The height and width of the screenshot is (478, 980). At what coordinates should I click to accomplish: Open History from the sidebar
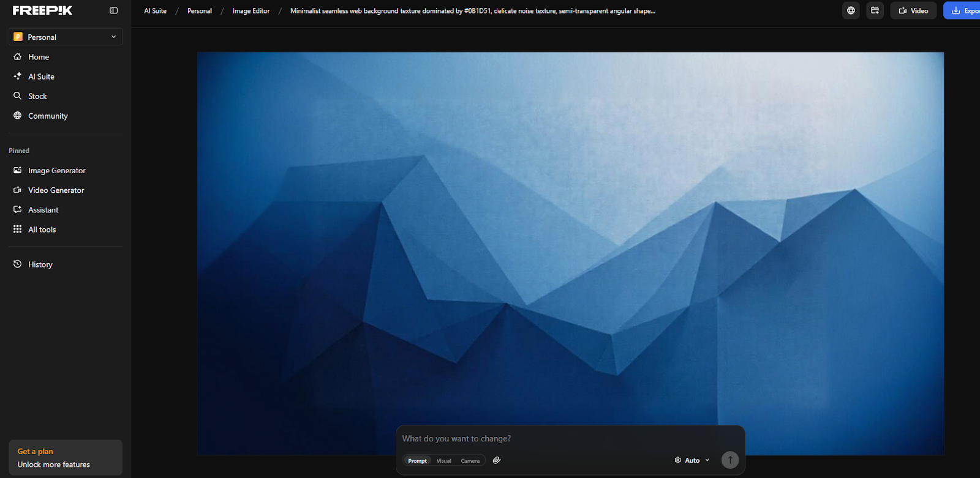tap(40, 264)
